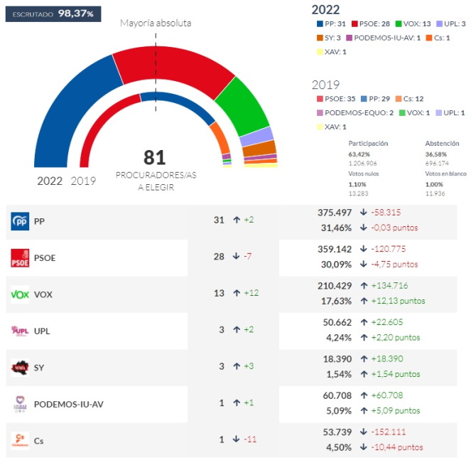476x458 pixels.
Task: Select the SY party logo
Action: pos(20,368)
